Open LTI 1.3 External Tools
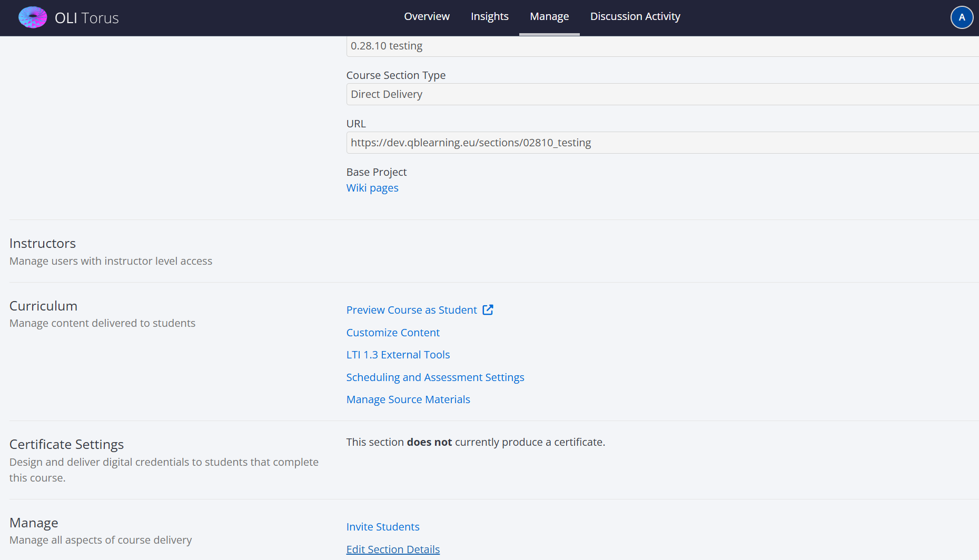The image size is (979, 560). point(398,355)
